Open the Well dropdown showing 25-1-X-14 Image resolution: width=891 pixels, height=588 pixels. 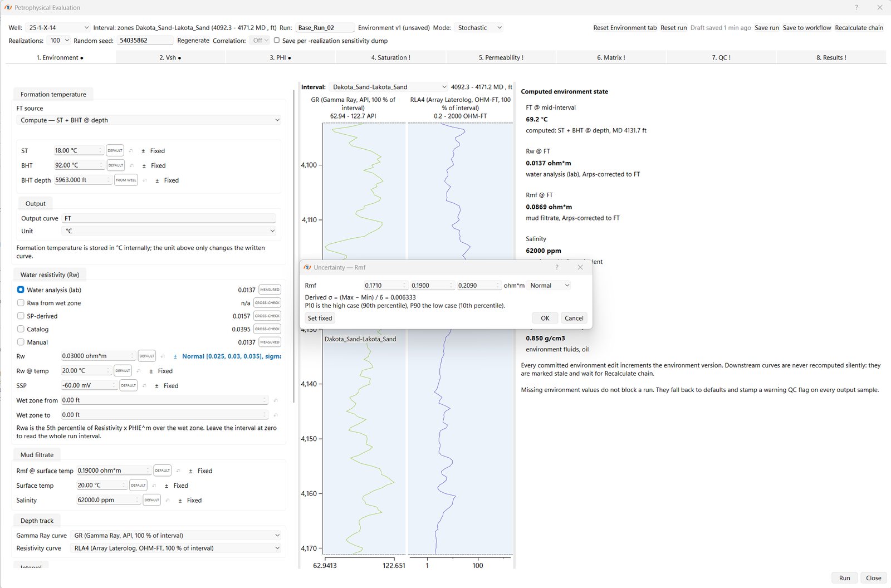click(58, 27)
